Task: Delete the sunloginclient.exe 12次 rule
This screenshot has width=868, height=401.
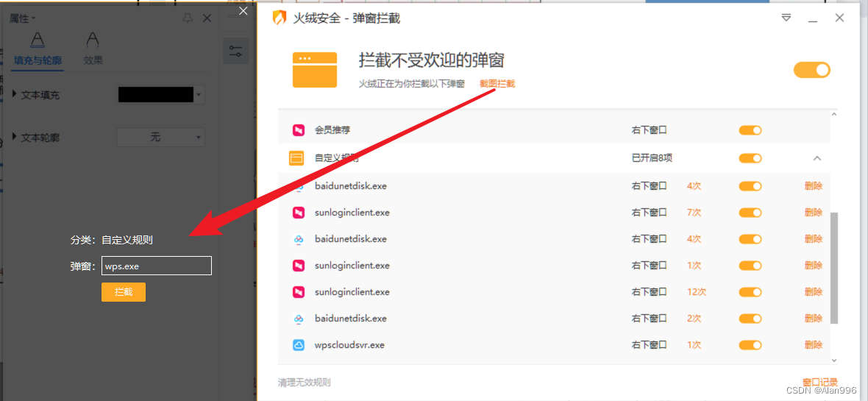Action: pos(813,292)
